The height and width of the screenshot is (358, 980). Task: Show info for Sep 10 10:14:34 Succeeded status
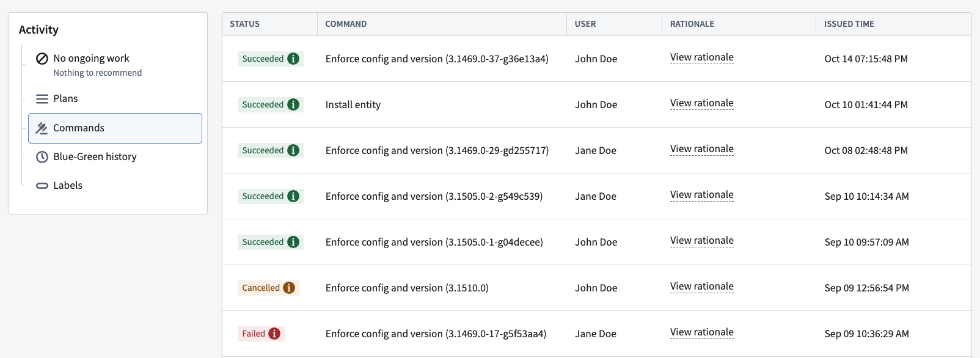(x=293, y=196)
